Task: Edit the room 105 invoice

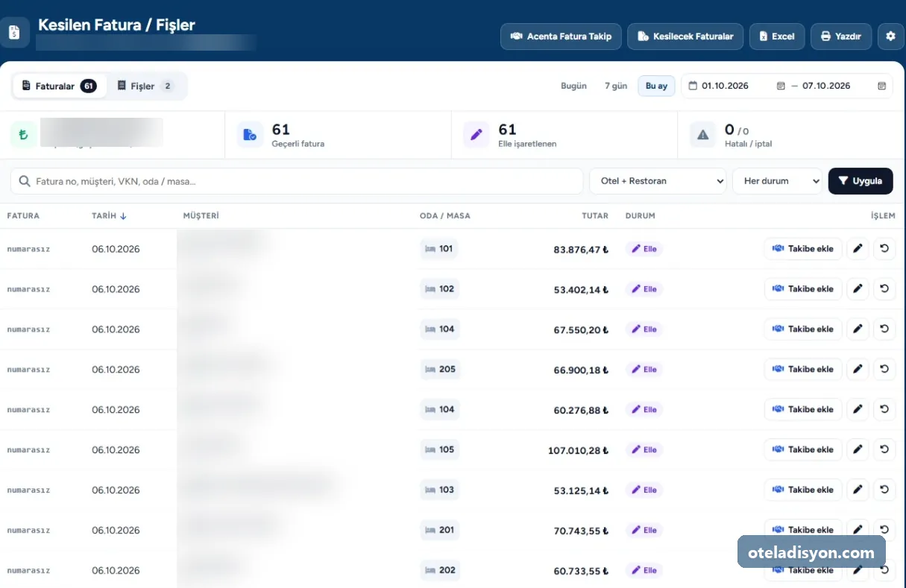Action: pos(858,450)
